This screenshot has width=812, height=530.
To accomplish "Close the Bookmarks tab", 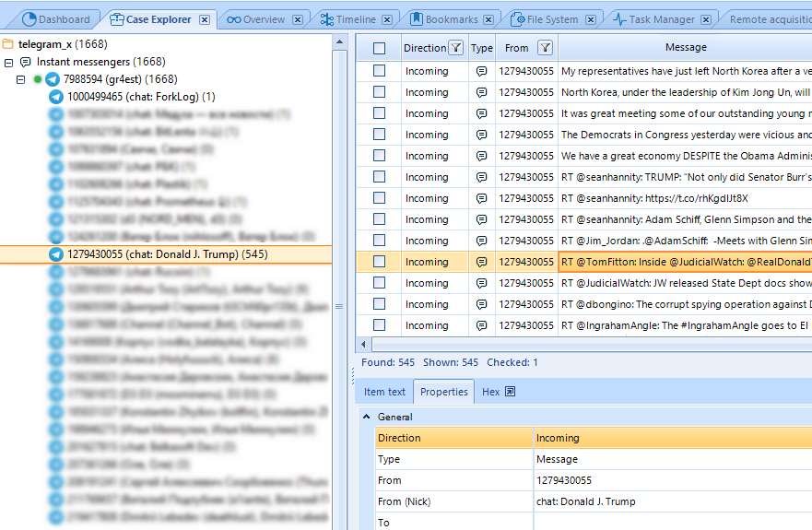I will [488, 19].
